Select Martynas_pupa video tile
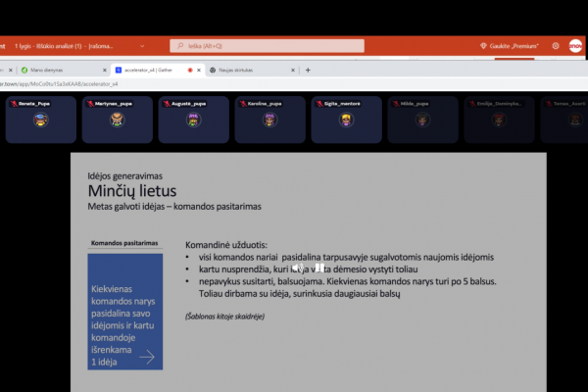Viewport: 588px width, 392px height. (x=118, y=120)
